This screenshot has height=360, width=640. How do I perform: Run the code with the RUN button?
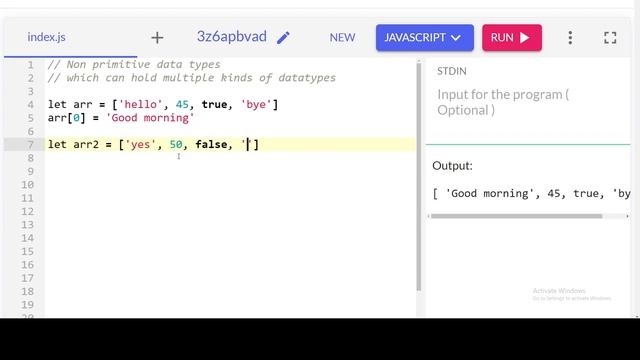pyautogui.click(x=512, y=38)
